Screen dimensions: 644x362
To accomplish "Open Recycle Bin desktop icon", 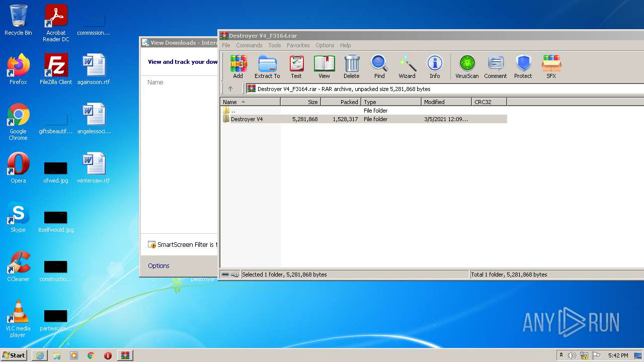I will pyautogui.click(x=18, y=20).
